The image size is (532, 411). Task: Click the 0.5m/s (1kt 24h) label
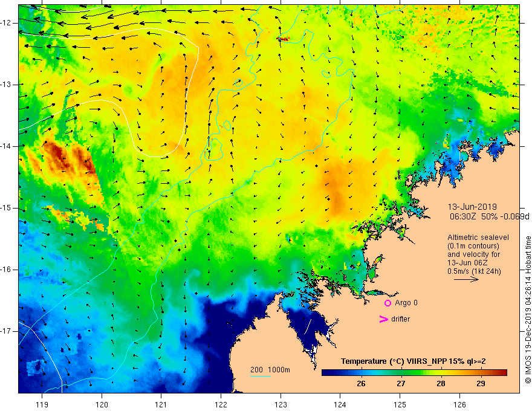tap(474, 271)
